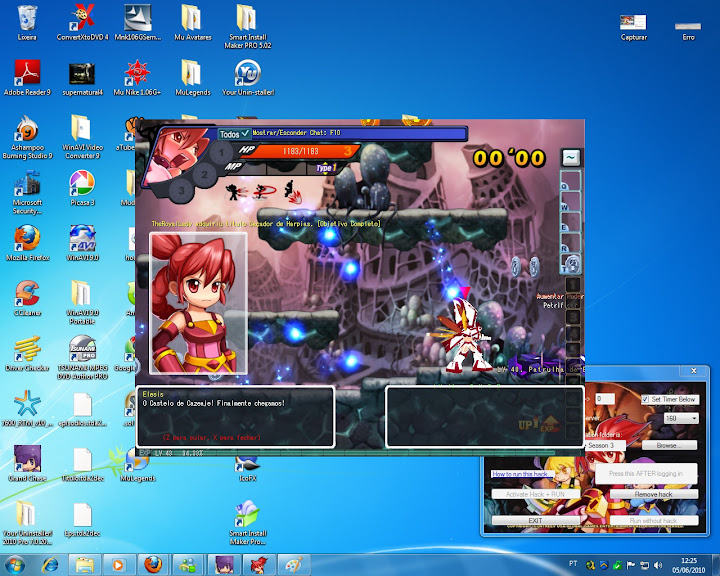Open WinAVI Video Converter 9 folder
This screenshot has height=576, width=720.
point(82,137)
